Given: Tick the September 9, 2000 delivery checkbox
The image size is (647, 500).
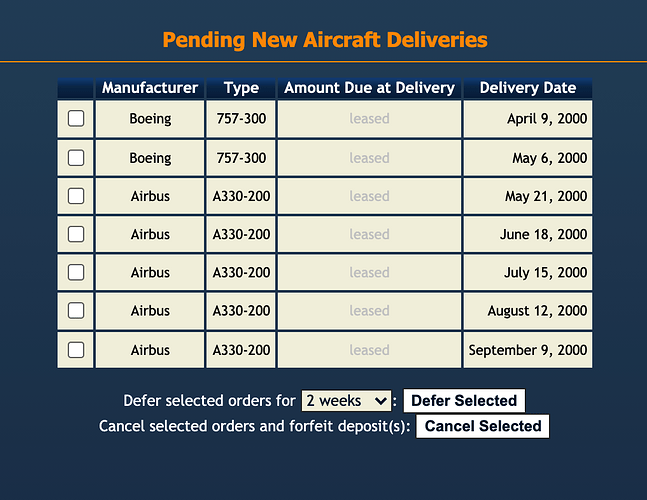Looking at the screenshot, I should pos(76,350).
